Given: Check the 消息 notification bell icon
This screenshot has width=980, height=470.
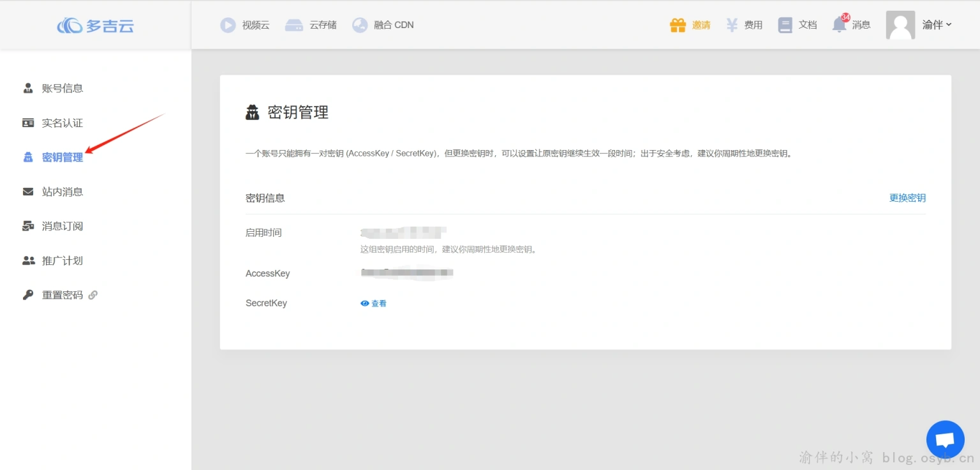Looking at the screenshot, I should [839, 25].
